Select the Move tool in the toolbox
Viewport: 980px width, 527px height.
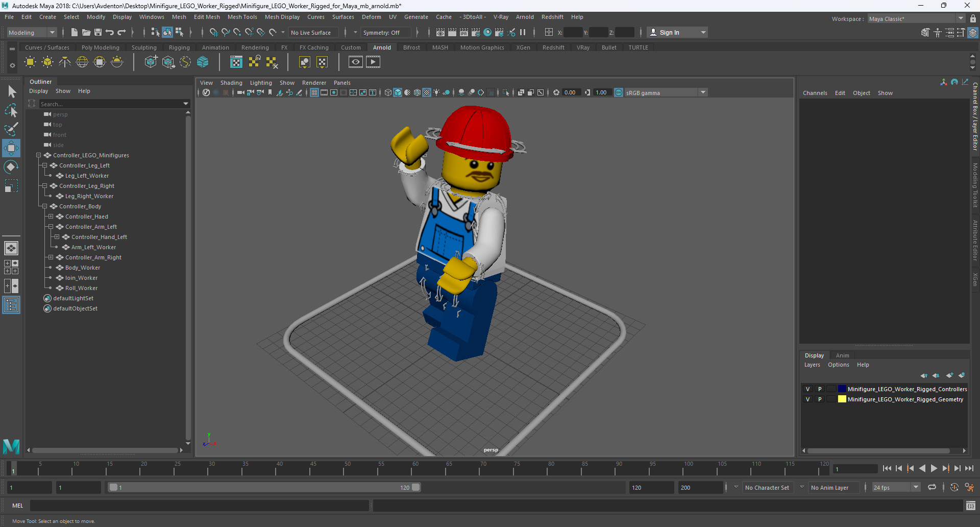pyautogui.click(x=11, y=148)
